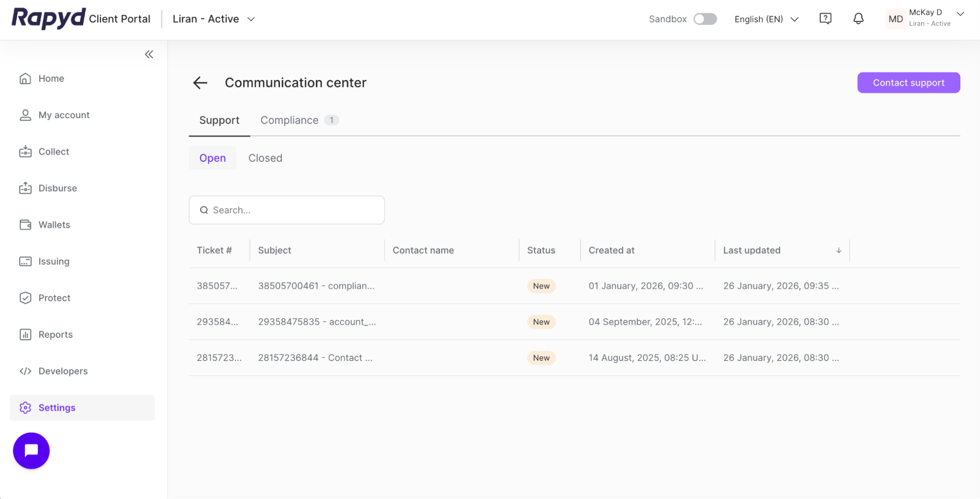Click the Developers code icon
The width and height of the screenshot is (980, 499).
25,371
